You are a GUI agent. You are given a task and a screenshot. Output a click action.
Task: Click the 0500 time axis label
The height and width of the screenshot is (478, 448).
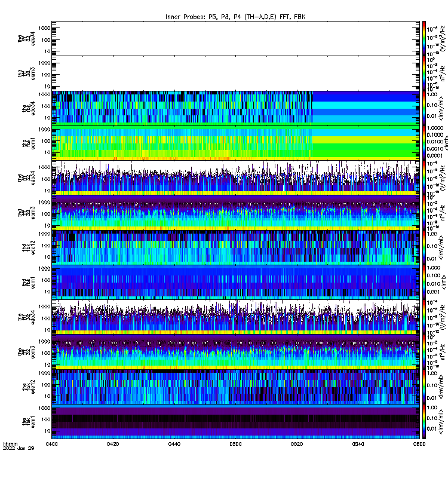(235, 444)
